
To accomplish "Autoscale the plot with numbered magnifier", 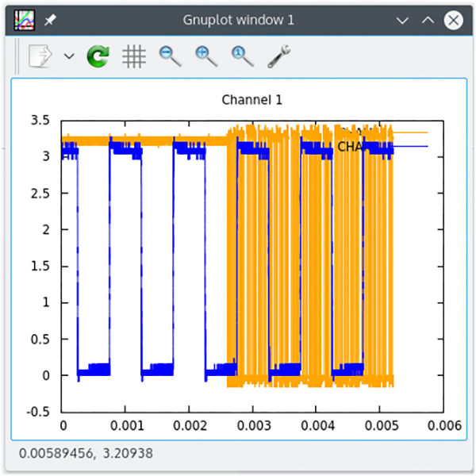I will (x=242, y=56).
